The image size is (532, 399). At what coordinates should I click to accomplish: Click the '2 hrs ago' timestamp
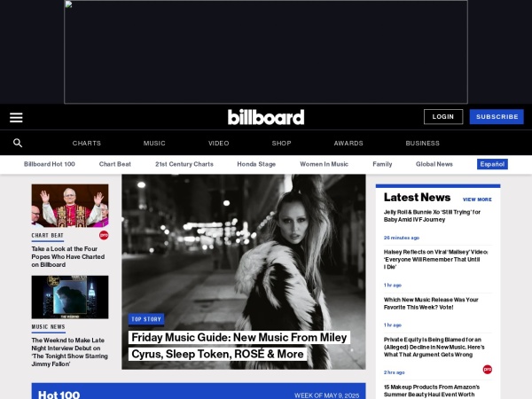[x=394, y=372]
